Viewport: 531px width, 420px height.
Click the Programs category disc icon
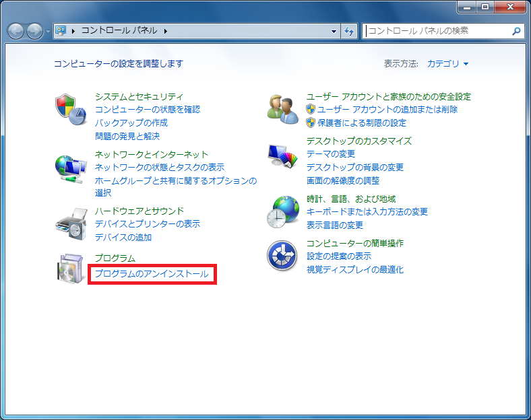point(71,269)
